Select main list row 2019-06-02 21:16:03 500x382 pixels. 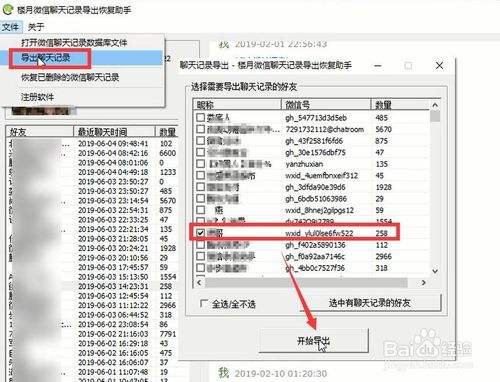click(93, 334)
